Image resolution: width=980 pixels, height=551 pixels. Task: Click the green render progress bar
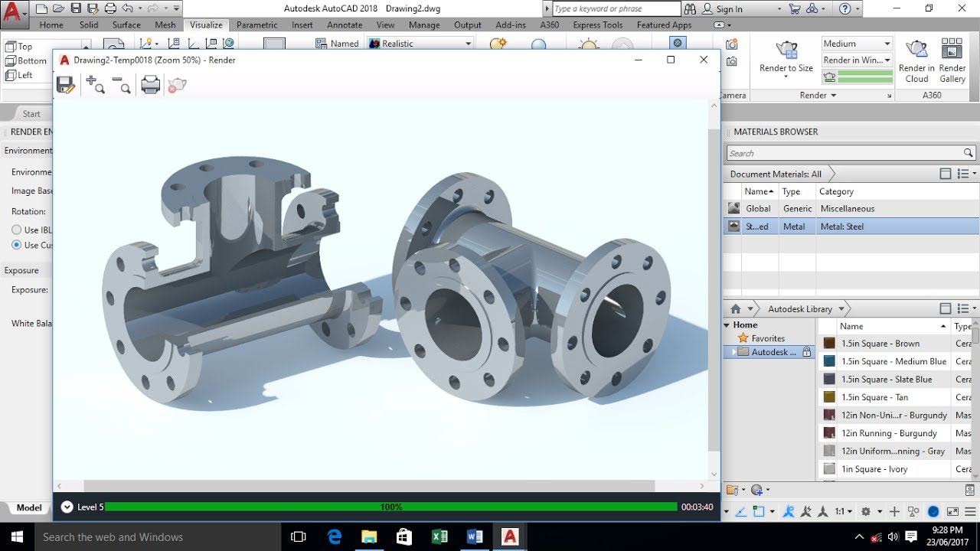391,507
